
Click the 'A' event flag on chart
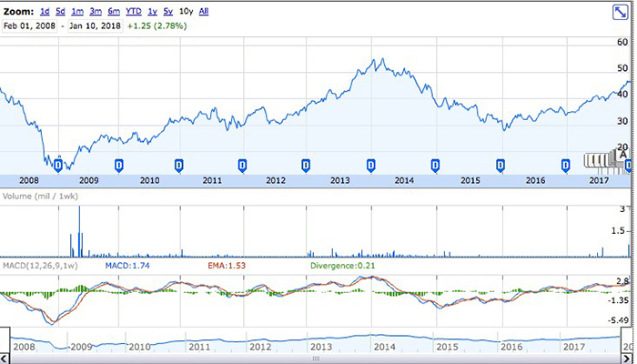625,154
